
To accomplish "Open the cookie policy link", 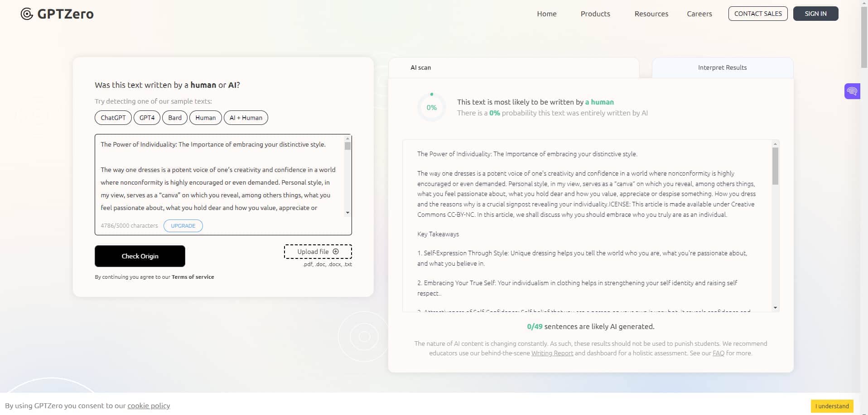I will 149,405.
